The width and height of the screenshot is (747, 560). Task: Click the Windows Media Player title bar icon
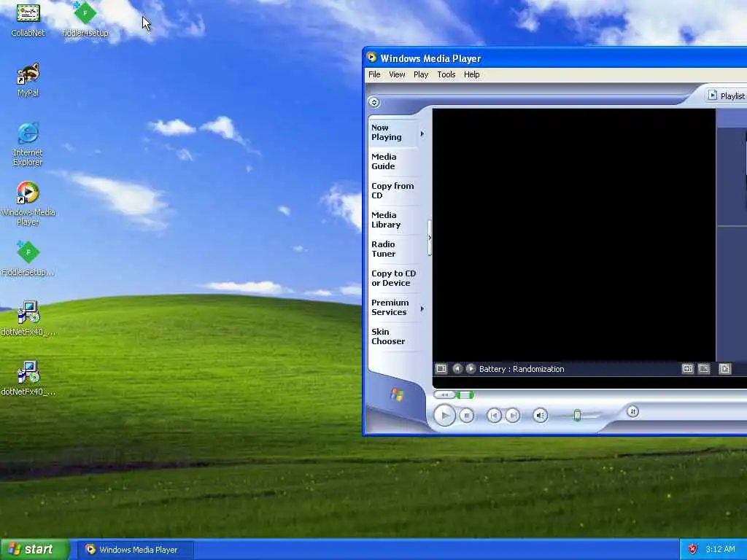pyautogui.click(x=371, y=58)
